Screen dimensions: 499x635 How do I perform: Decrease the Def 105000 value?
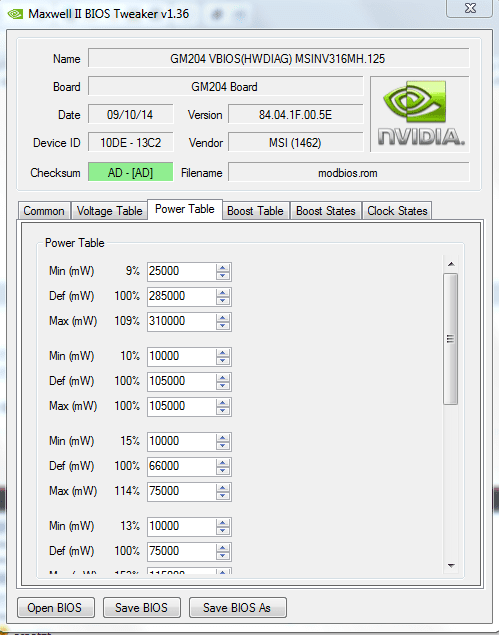(223, 386)
